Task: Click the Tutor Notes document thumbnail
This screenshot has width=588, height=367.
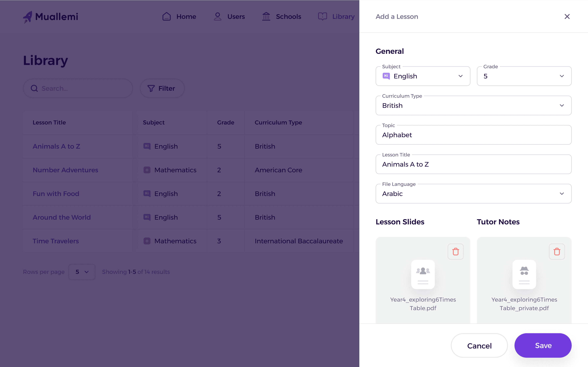Action: pyautogui.click(x=524, y=274)
